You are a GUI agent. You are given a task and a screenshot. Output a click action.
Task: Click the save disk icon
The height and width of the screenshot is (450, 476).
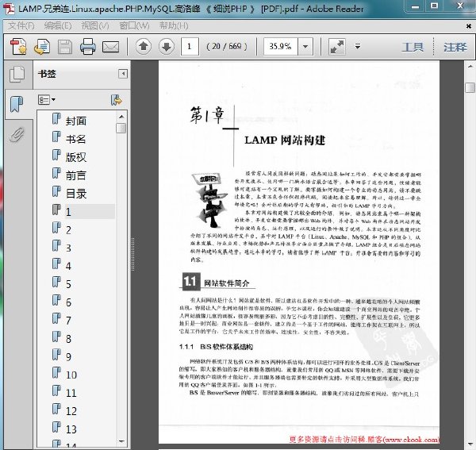click(x=65, y=47)
